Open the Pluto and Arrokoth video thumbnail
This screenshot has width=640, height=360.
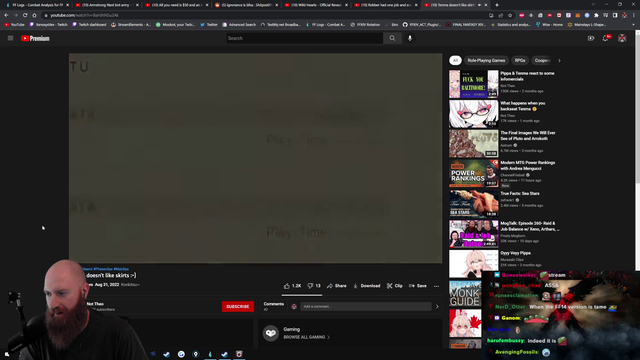[473, 144]
